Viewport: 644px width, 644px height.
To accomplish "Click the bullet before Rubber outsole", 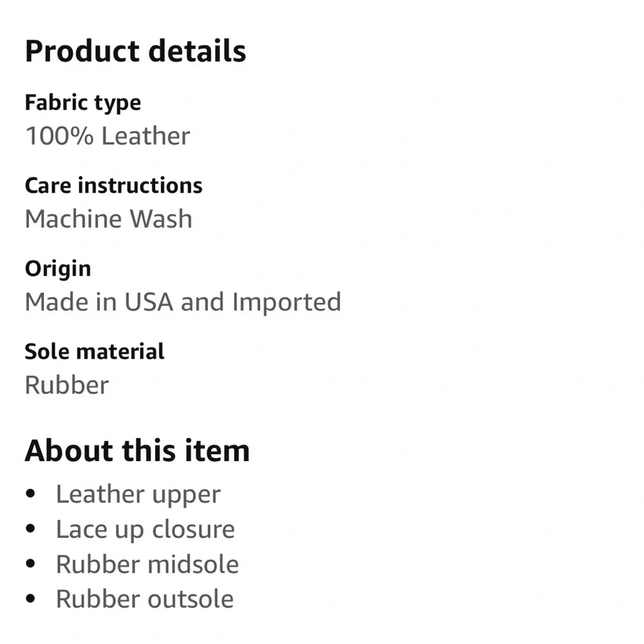I will [30, 599].
